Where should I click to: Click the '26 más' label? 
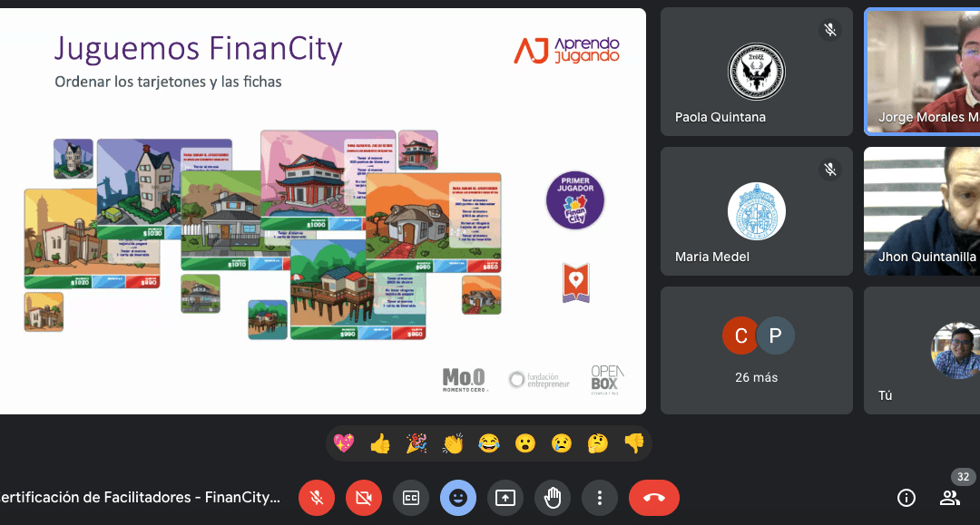(x=756, y=378)
